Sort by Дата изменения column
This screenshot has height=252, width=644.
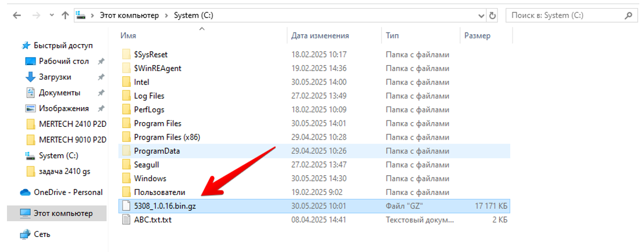point(320,36)
